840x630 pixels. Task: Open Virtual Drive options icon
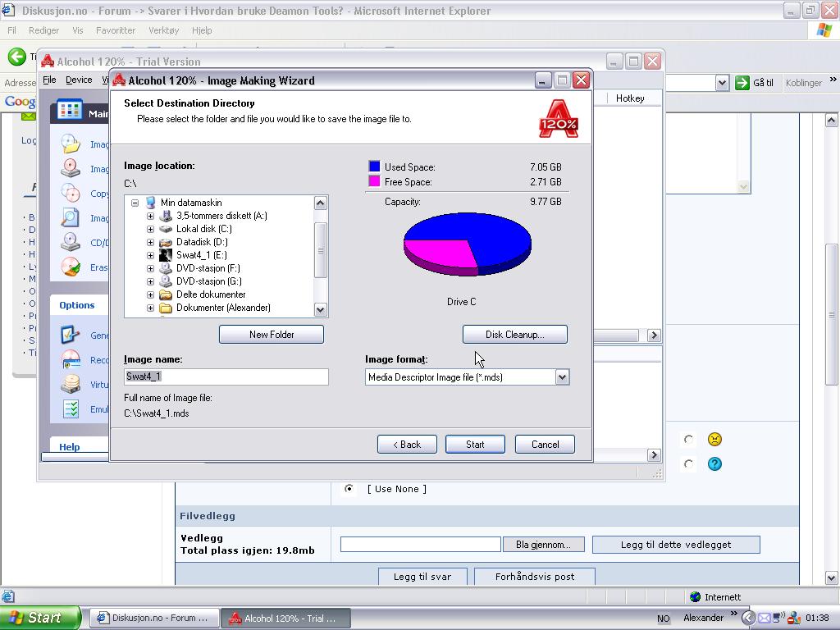click(x=71, y=384)
